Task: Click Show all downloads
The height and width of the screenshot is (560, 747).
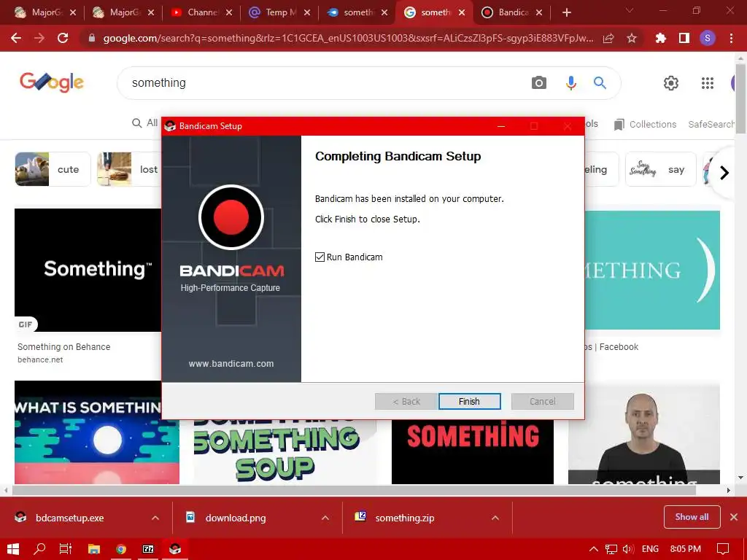Action: [692, 517]
